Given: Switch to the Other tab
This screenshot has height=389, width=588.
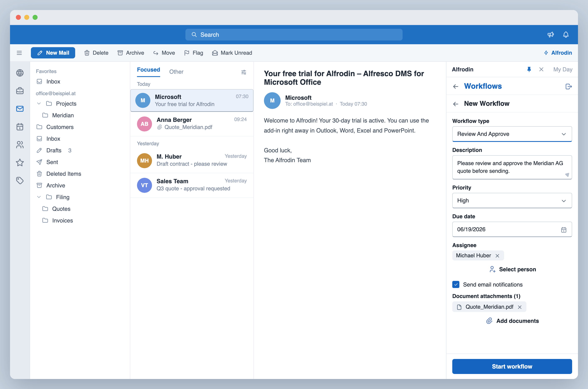Looking at the screenshot, I should point(176,72).
